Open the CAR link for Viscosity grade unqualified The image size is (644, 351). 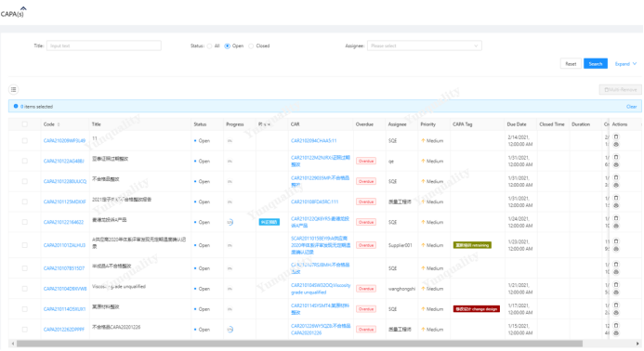(x=321, y=289)
